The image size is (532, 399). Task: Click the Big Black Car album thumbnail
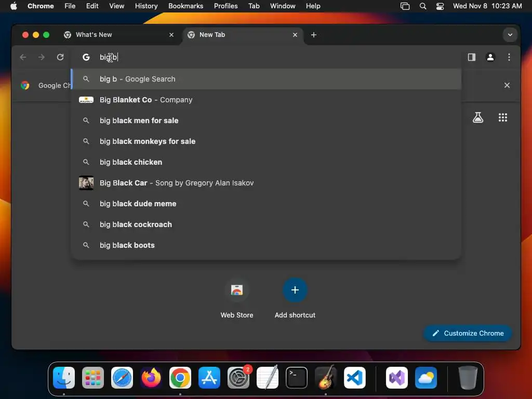(x=86, y=183)
